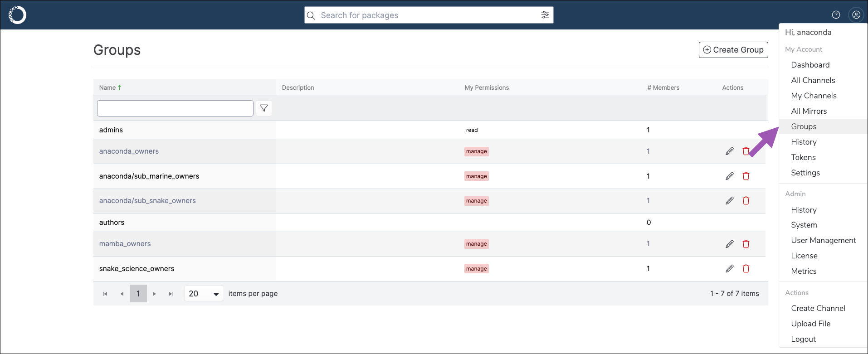Open System in the Admin menu
The image size is (868, 354).
tap(804, 225)
